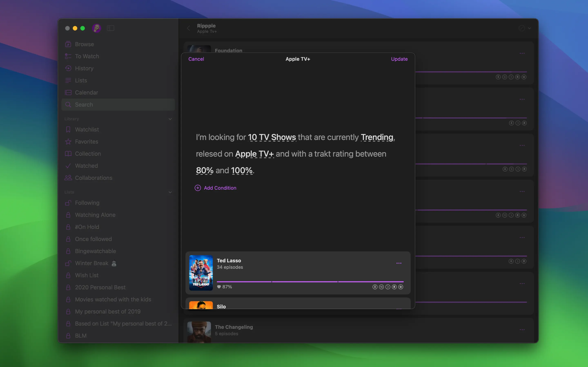Change the 'Trending' filter option
Screen dimensions: 588x367
coord(377,137)
